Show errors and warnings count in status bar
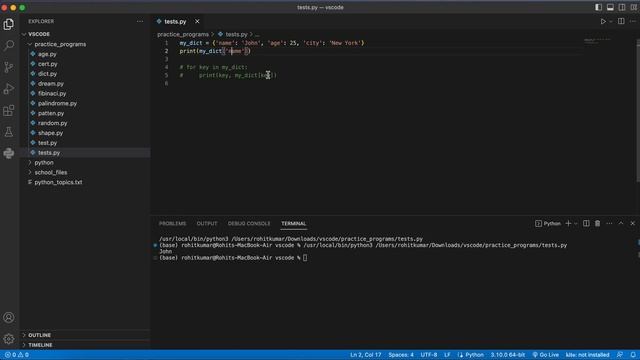Viewport: 640px width, 360px height. pyautogui.click(x=16, y=355)
